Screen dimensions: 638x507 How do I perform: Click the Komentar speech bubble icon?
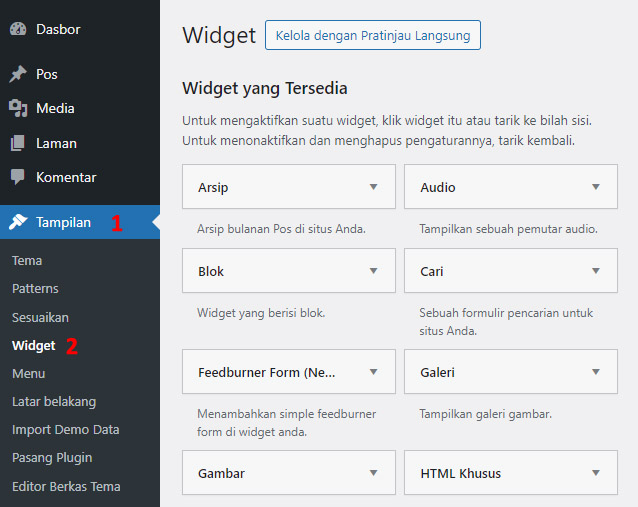pyautogui.click(x=17, y=177)
